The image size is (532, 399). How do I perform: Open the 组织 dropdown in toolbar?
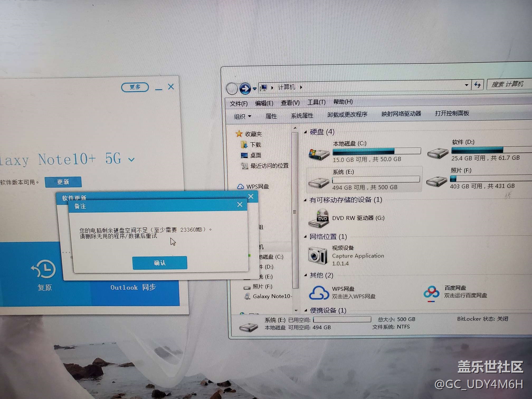pyautogui.click(x=242, y=116)
